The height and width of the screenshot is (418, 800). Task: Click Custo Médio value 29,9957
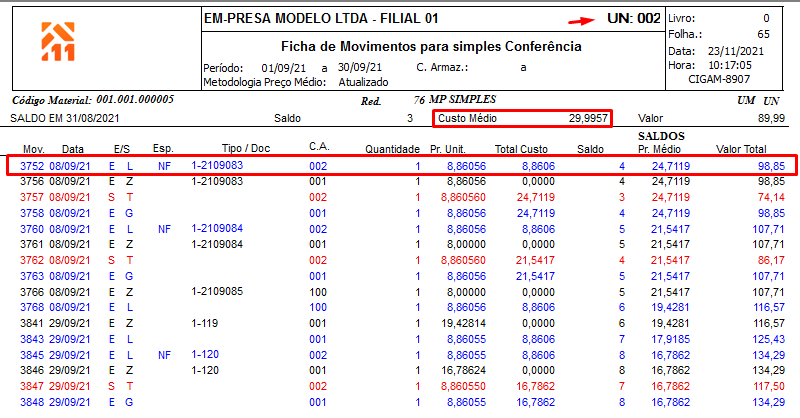point(588,118)
